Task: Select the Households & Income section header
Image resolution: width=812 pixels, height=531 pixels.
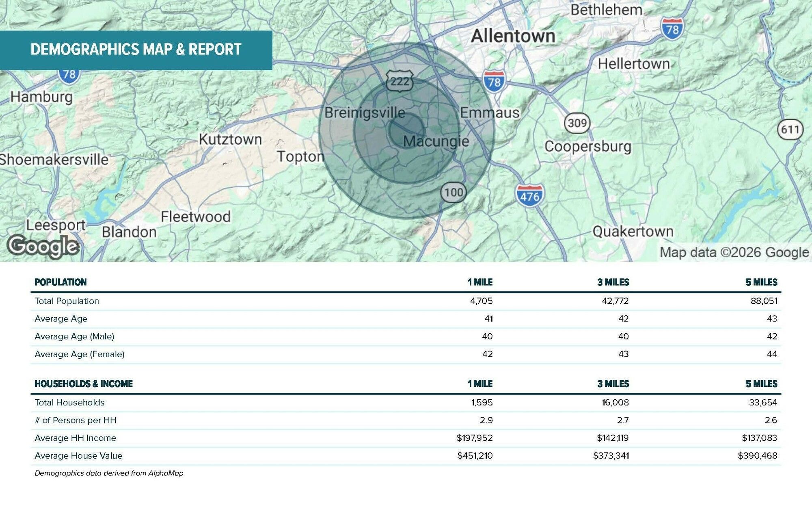Action: point(84,384)
